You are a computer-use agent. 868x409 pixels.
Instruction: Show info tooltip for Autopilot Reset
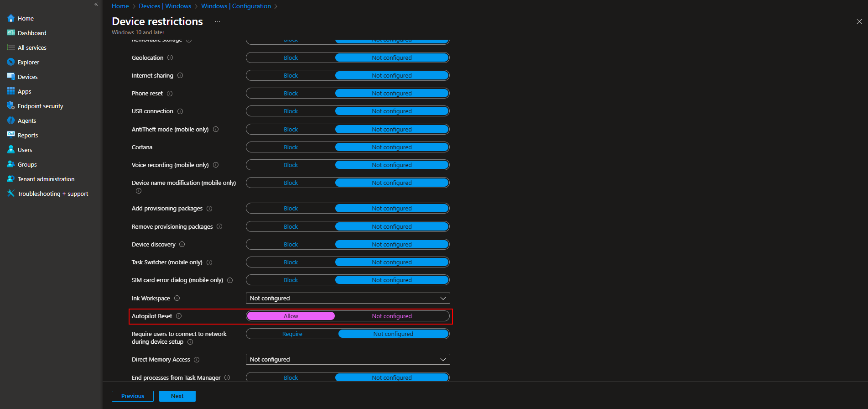pyautogui.click(x=179, y=316)
